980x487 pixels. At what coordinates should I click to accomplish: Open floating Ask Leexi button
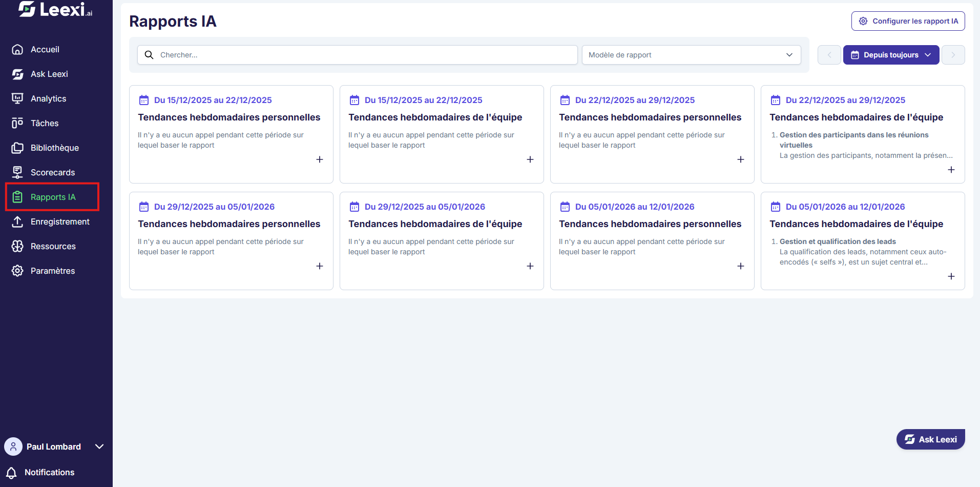[x=931, y=439]
